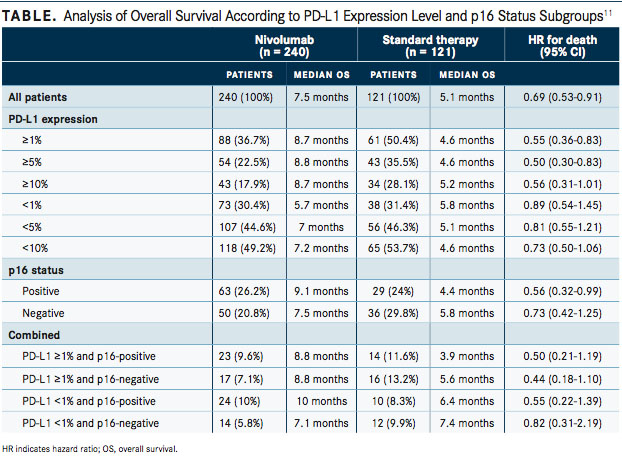Click the '0.73 (0.42-1.25)' value
The image size is (622, 456).
562,313
